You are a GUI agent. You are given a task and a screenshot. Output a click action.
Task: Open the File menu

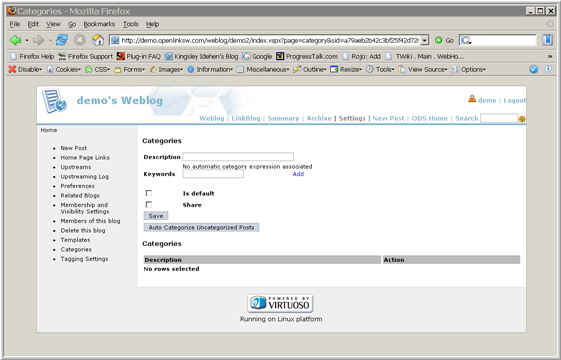pos(15,24)
